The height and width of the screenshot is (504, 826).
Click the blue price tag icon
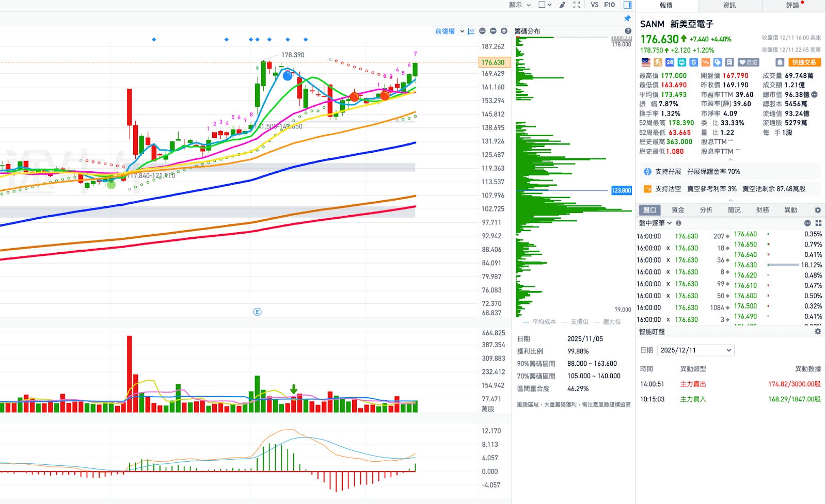[x=718, y=62]
